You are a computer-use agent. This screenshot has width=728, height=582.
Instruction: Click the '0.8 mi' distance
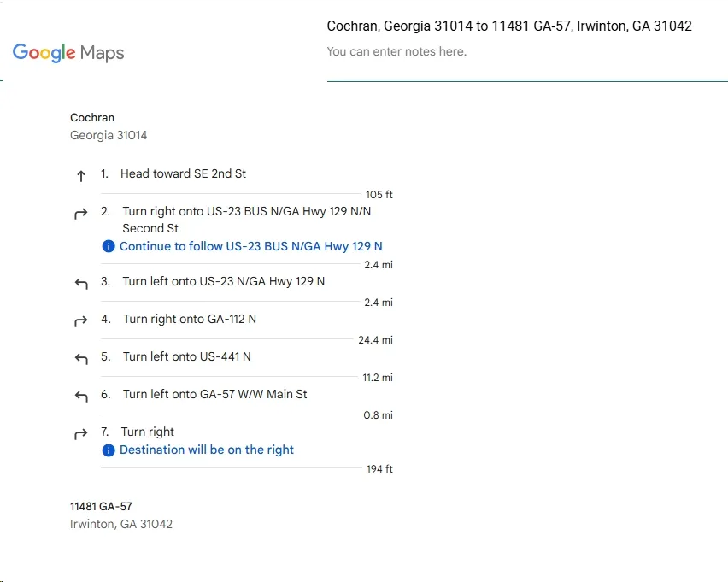(x=378, y=415)
